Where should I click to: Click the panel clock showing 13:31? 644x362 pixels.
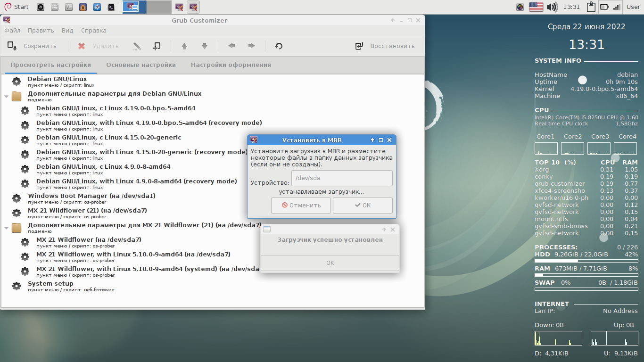tap(571, 7)
